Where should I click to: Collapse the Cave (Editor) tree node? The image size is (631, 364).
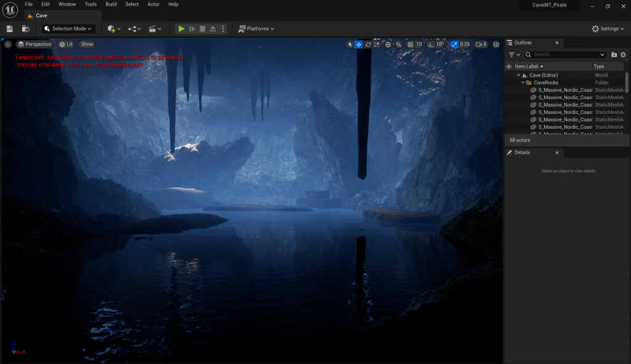[x=518, y=75]
